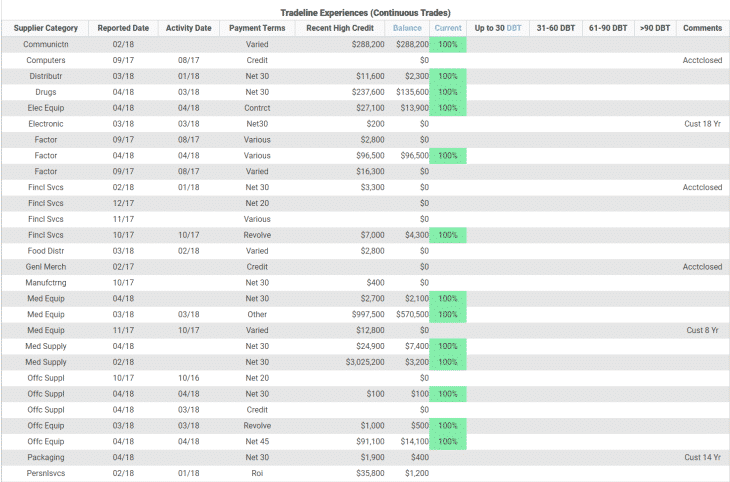Click the $570,500 balance value
Image resolution: width=730 pixels, height=482 pixels.
point(408,314)
